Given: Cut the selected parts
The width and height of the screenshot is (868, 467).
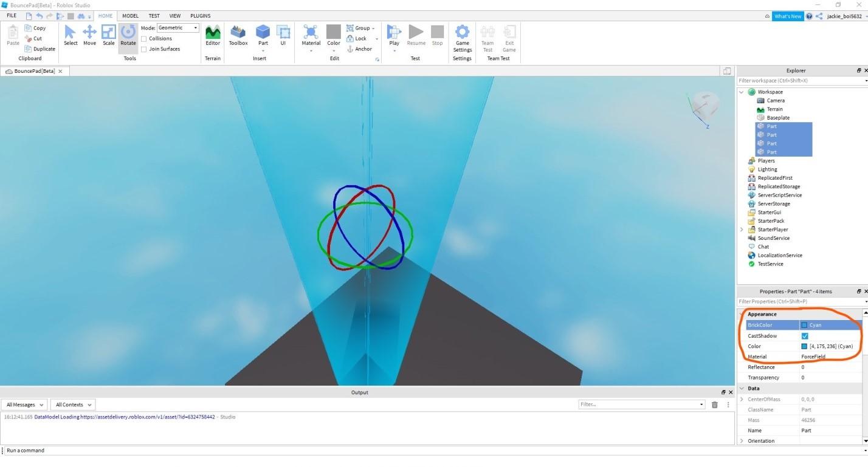Looking at the screenshot, I should coord(33,38).
